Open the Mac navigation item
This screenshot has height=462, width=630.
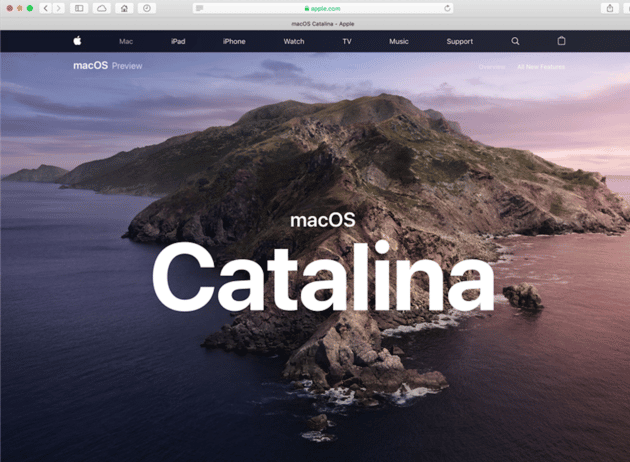pos(126,41)
